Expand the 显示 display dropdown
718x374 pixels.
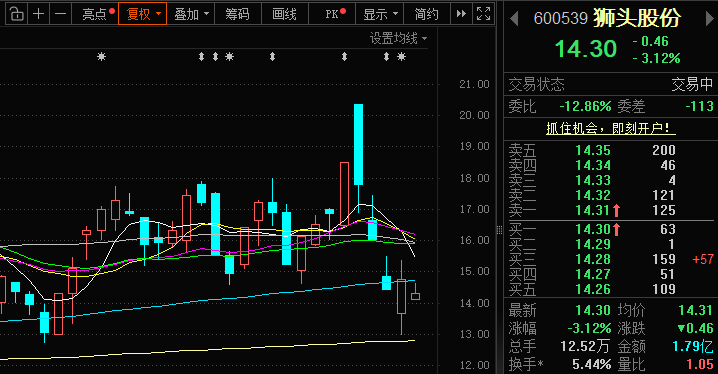click(x=380, y=14)
